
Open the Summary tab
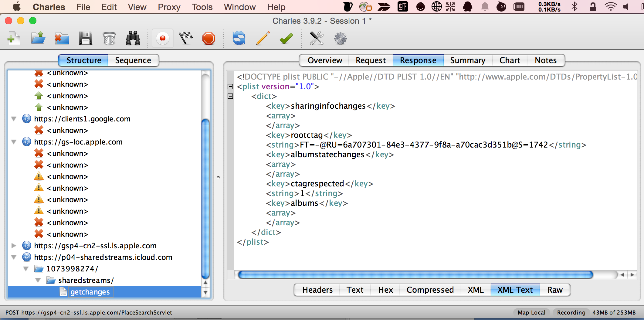[x=468, y=60]
